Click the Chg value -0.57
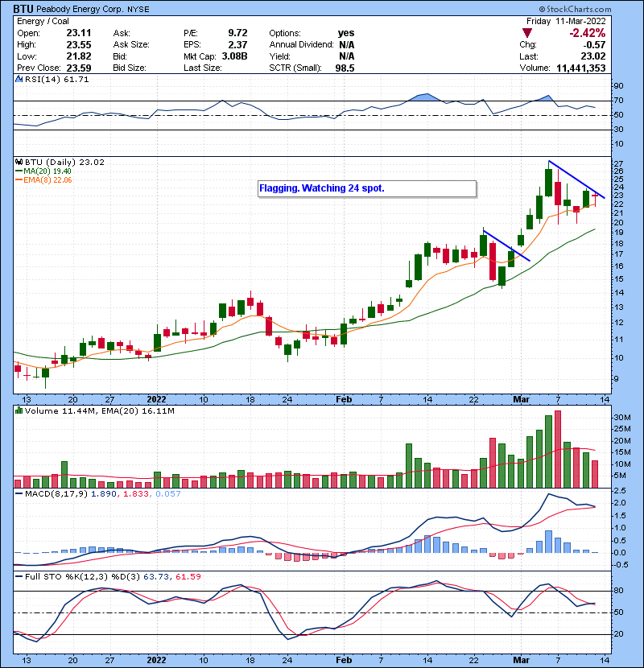The width and height of the screenshot is (644, 668). tap(595, 45)
